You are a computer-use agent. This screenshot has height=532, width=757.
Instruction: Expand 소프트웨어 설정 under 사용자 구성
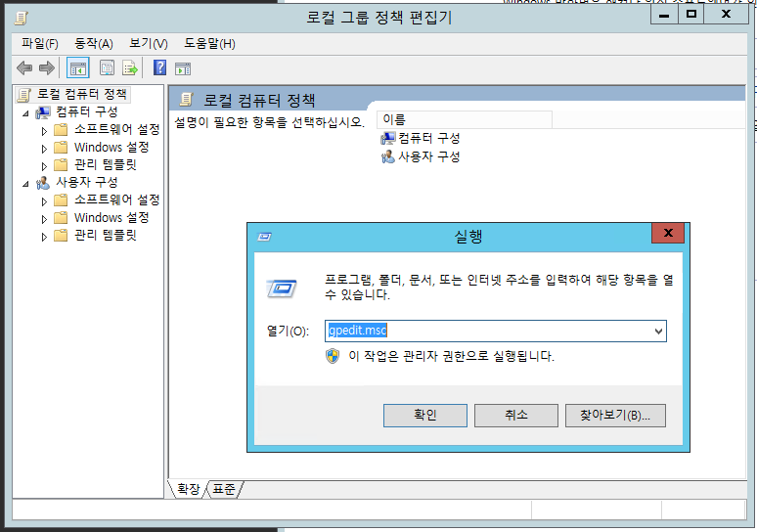[x=44, y=201]
